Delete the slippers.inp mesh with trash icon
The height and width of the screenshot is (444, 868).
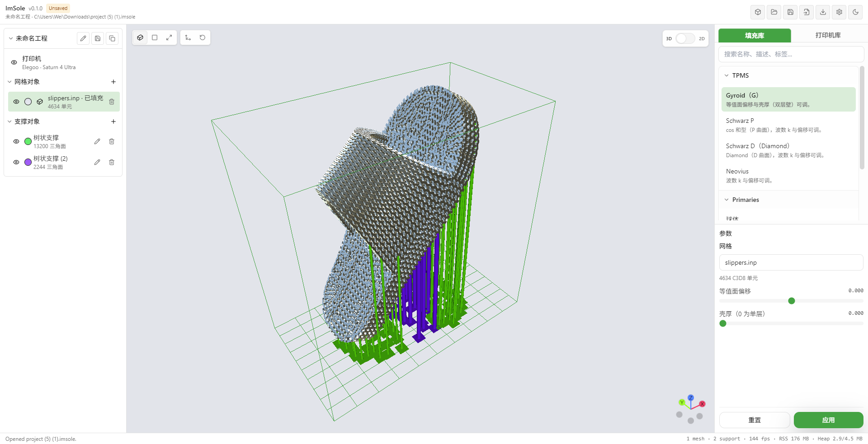pyautogui.click(x=112, y=102)
